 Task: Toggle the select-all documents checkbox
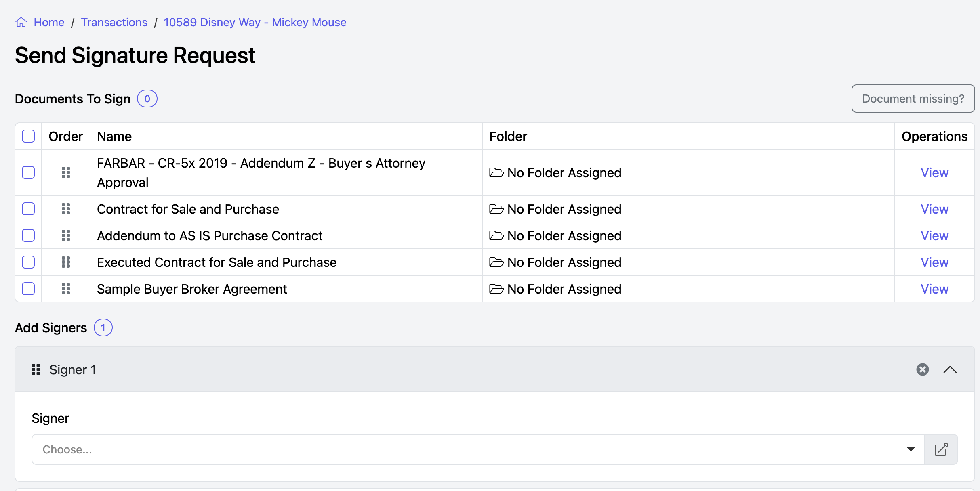pos(28,136)
